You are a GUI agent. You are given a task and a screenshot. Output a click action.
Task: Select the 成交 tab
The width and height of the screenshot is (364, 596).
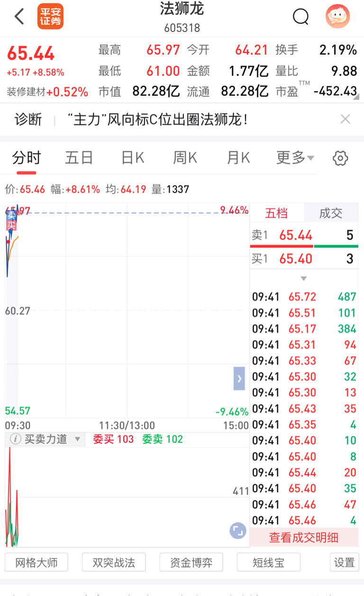coord(331,213)
